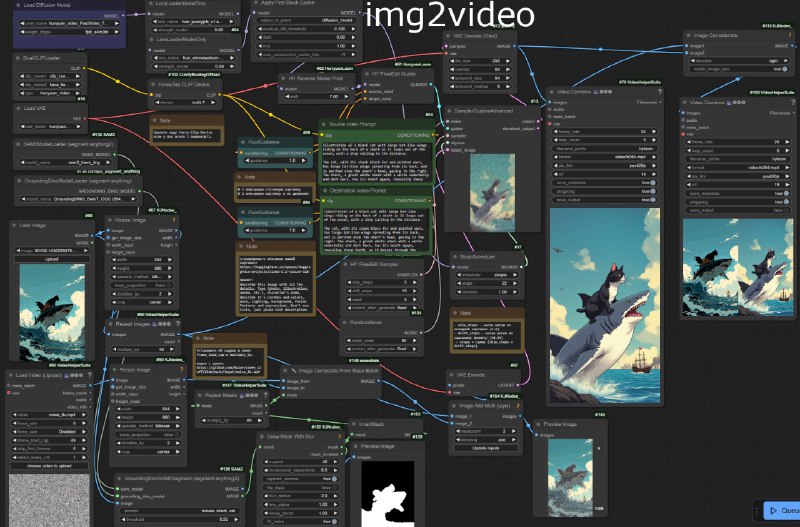Open the Image Concatenate node's help question mark

click(x=790, y=35)
